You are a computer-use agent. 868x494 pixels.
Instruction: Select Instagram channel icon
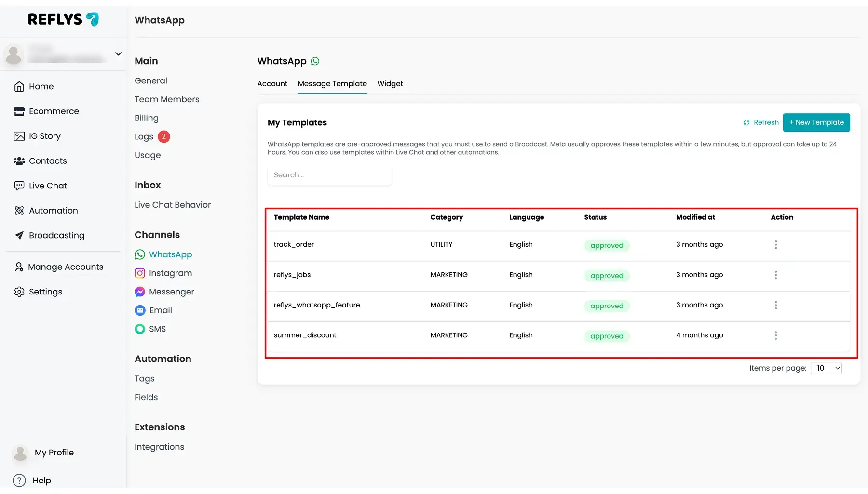(140, 273)
